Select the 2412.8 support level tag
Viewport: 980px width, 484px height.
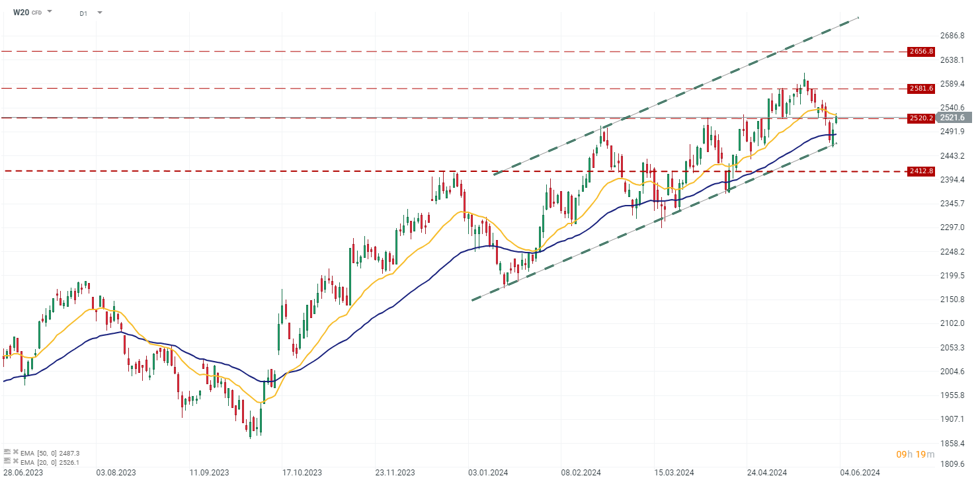(920, 171)
